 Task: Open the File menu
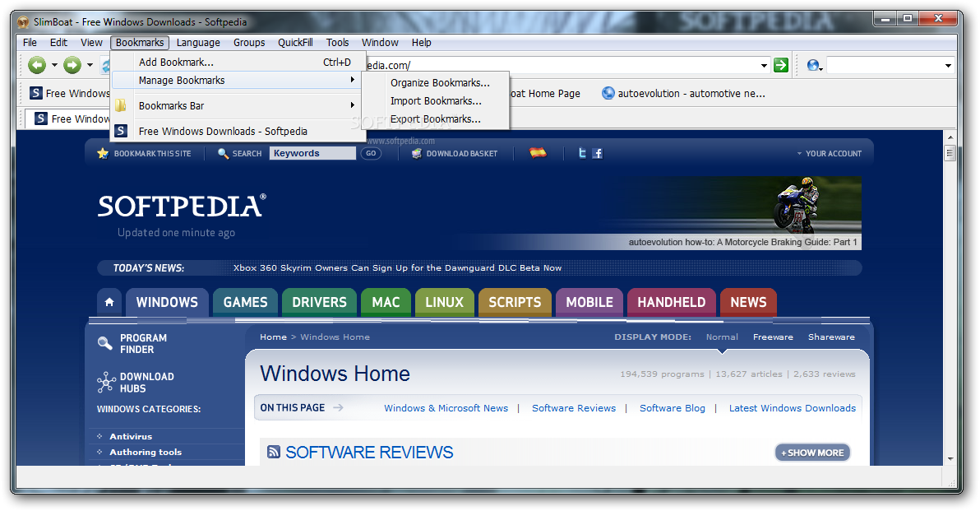(x=30, y=43)
